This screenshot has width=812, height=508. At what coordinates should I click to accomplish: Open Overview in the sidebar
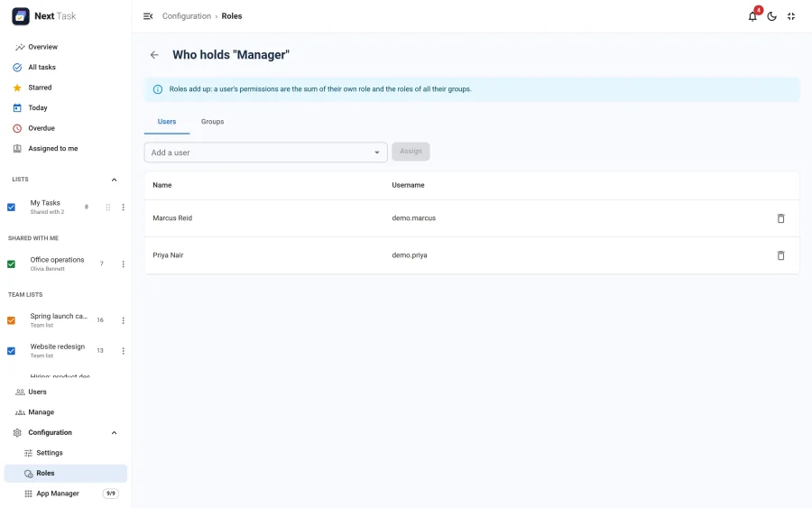65,47
